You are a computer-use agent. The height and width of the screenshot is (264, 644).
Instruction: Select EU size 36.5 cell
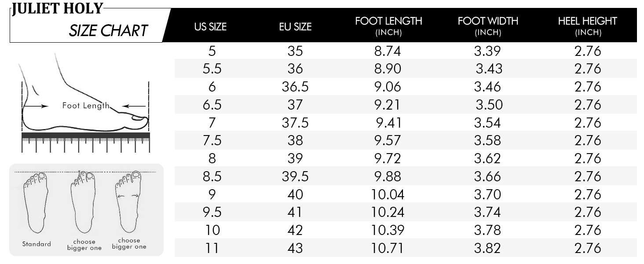[x=295, y=87]
